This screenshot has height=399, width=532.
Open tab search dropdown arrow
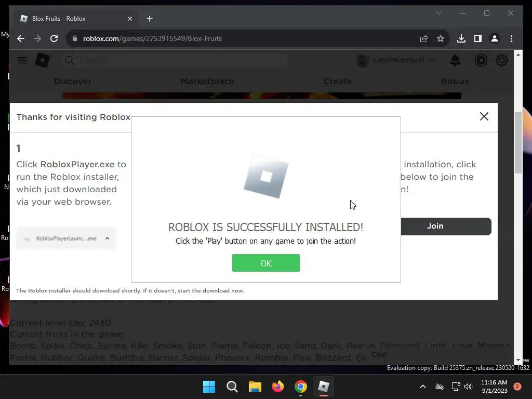pos(438,13)
